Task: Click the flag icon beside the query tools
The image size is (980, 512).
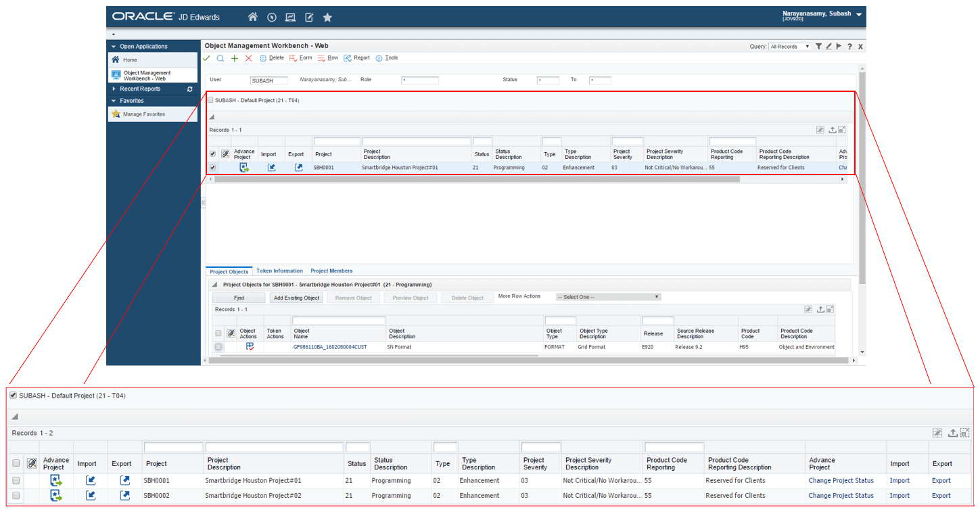Action: click(839, 47)
